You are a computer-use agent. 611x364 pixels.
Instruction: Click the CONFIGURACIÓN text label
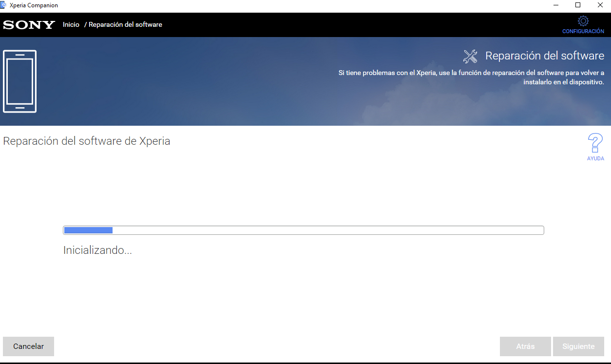click(x=583, y=31)
